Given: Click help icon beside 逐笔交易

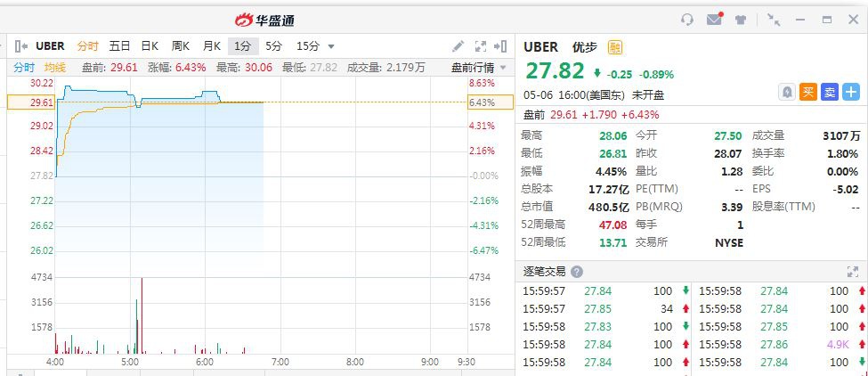Looking at the screenshot, I should 577,272.
